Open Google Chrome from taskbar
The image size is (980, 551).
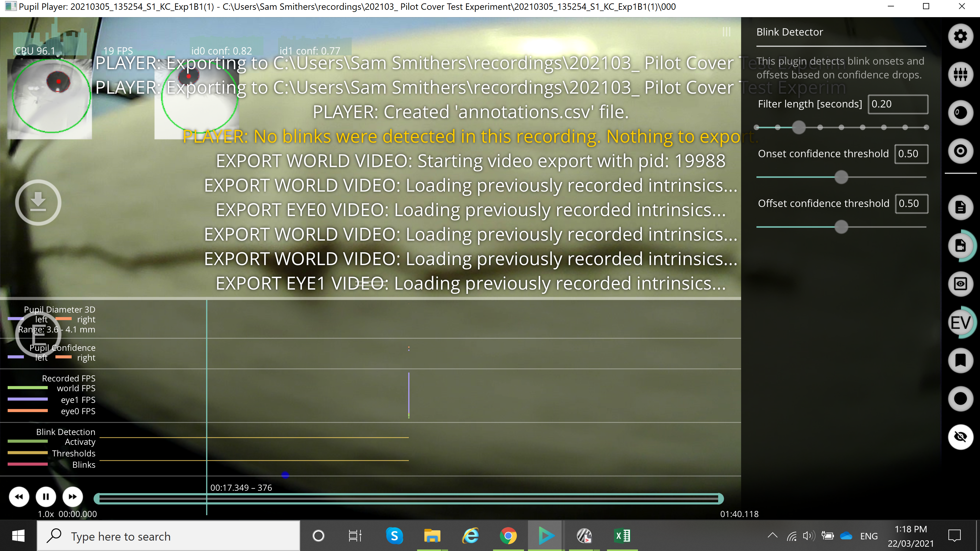tap(508, 536)
